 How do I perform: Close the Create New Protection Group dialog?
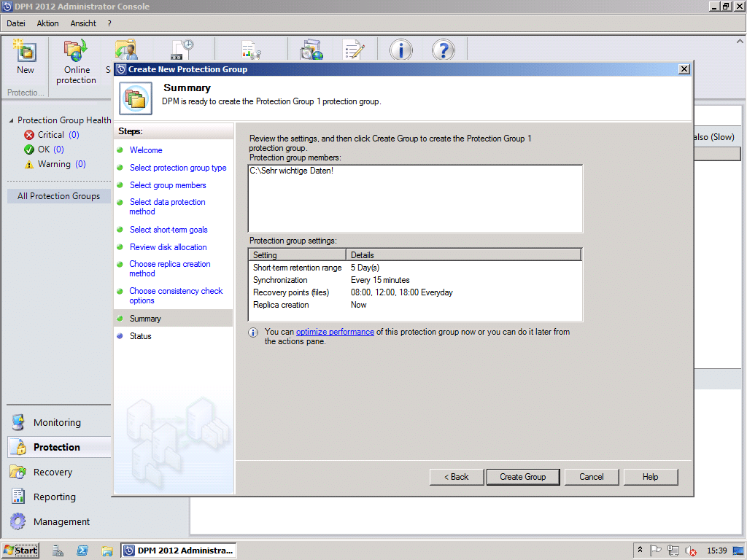click(x=684, y=69)
